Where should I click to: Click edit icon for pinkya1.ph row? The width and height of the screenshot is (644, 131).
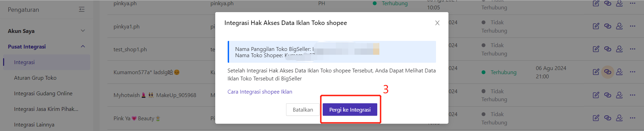pyautogui.click(x=596, y=26)
